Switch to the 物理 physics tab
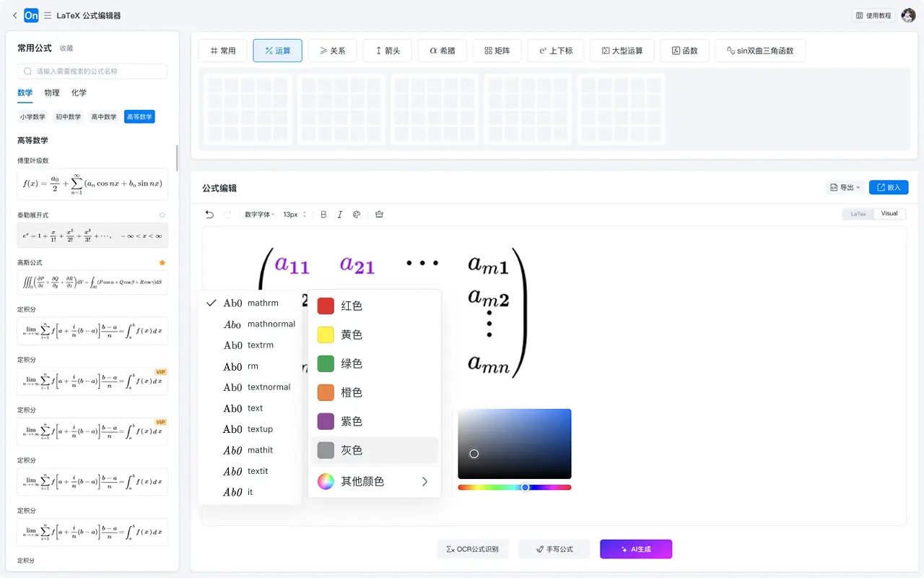 (51, 92)
